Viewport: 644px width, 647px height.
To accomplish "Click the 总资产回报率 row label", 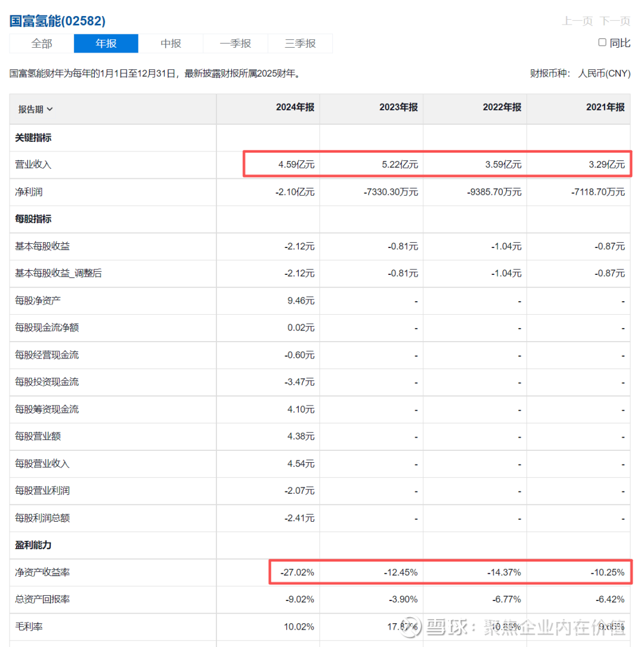I will tap(42, 599).
